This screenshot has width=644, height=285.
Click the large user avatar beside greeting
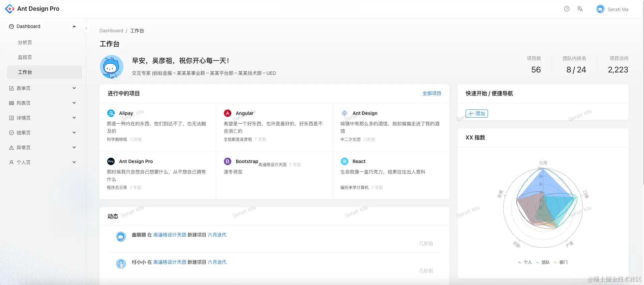click(x=112, y=67)
